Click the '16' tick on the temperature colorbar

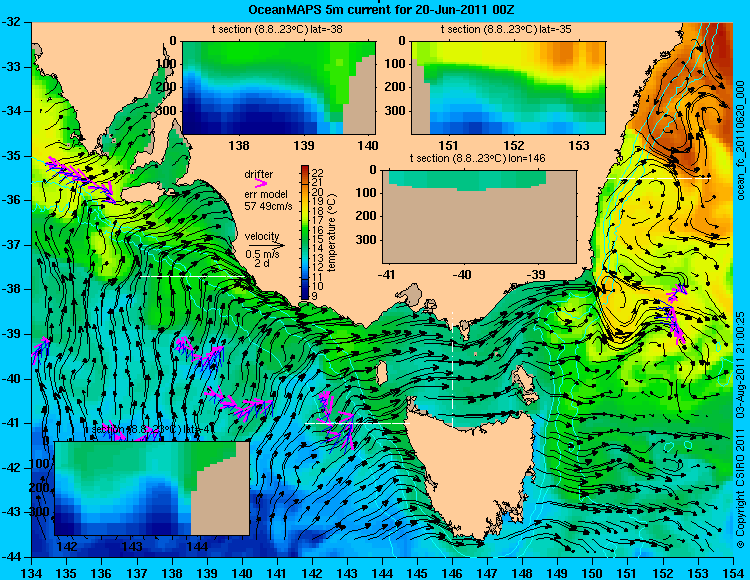318,230
